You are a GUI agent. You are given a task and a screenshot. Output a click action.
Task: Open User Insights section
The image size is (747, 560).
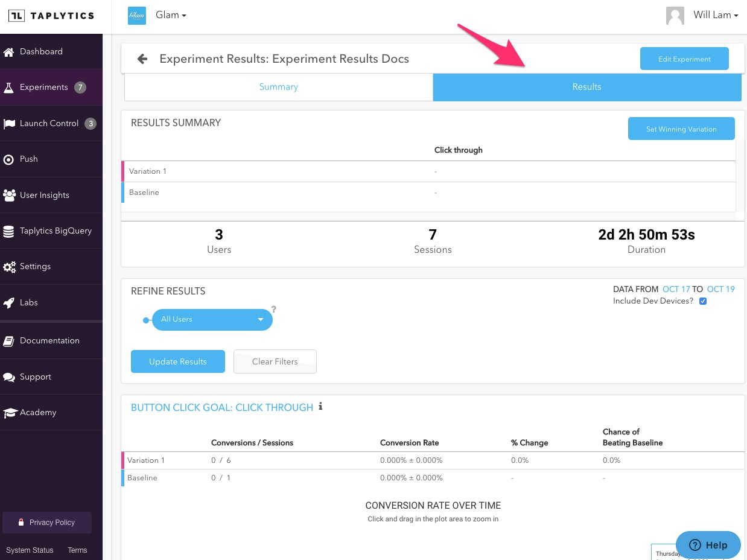coord(51,196)
